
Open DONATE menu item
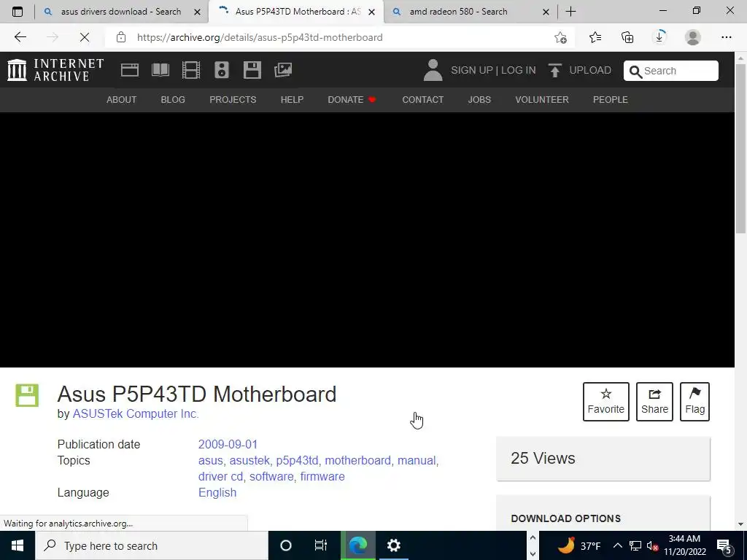(352, 99)
